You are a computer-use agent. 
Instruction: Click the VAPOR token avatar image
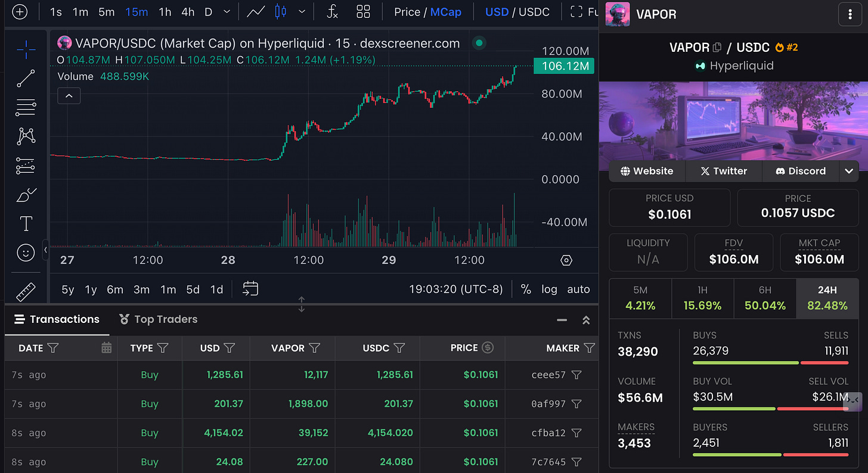[x=617, y=14]
